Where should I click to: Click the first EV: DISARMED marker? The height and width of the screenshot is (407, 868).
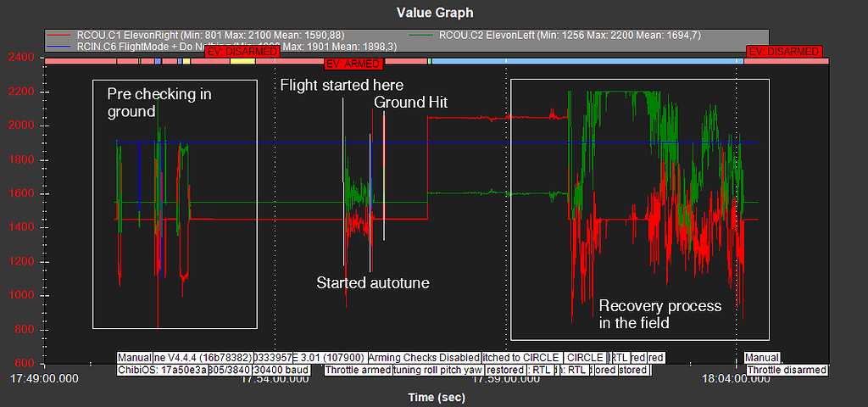242,52
